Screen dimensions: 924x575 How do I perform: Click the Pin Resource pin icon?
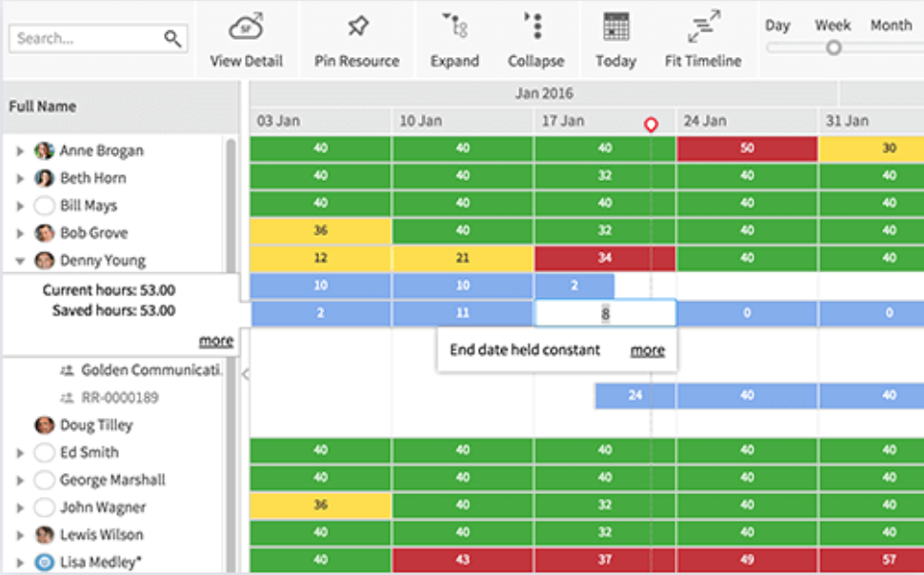[x=357, y=26]
